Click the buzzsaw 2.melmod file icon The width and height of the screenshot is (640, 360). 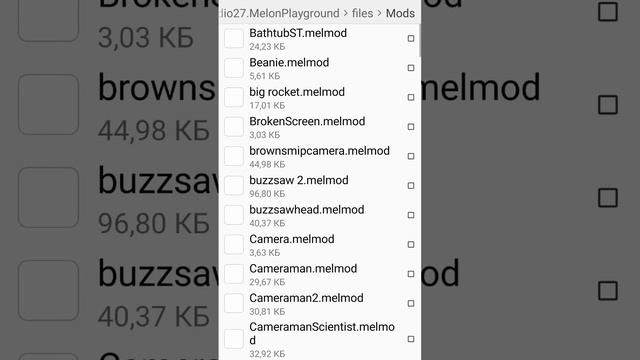(x=234, y=185)
